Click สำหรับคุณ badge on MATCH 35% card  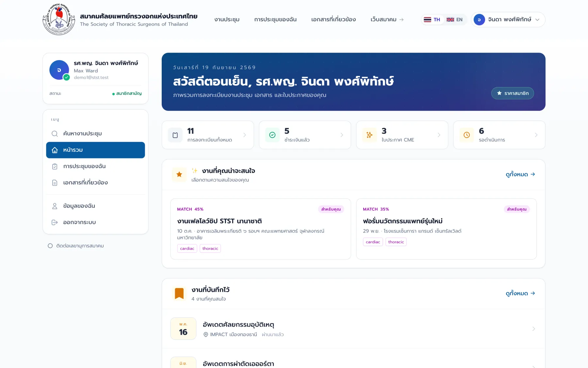pyautogui.click(x=517, y=209)
